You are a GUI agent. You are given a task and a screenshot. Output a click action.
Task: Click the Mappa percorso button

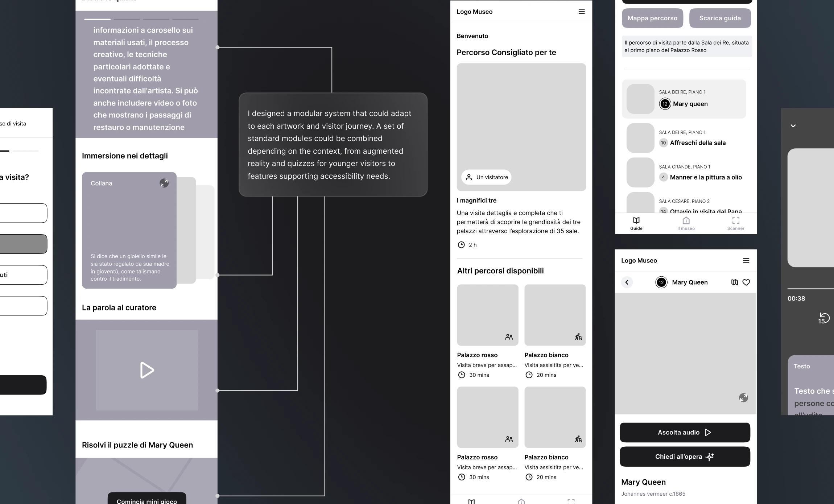pos(652,18)
